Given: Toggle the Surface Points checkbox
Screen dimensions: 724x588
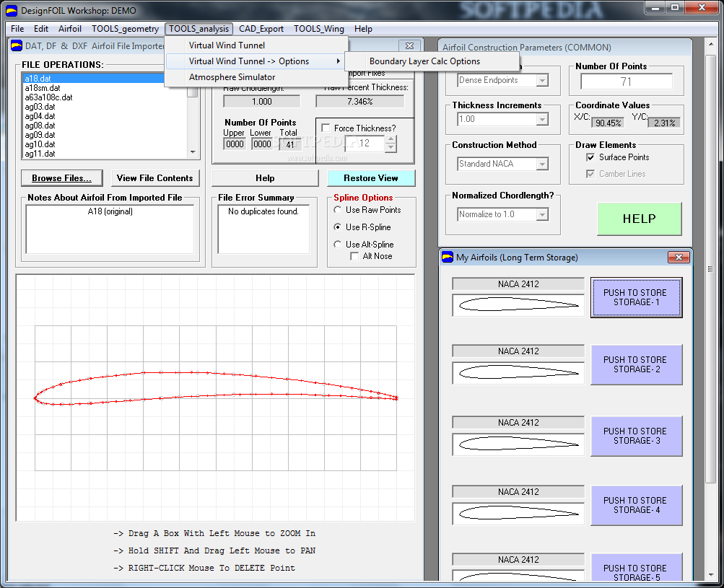Looking at the screenshot, I should coord(590,157).
